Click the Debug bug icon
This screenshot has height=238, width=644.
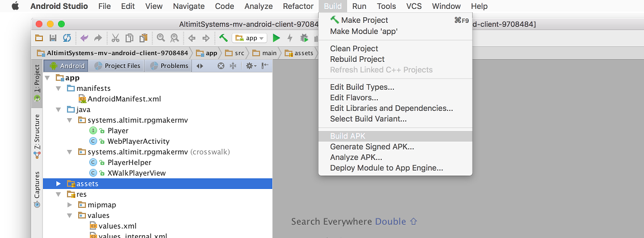304,38
